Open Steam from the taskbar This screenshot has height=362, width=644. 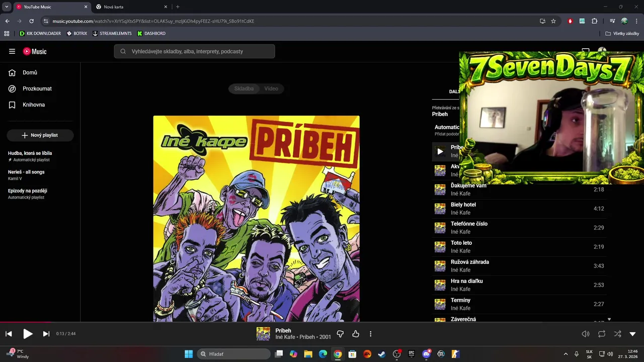click(x=382, y=354)
